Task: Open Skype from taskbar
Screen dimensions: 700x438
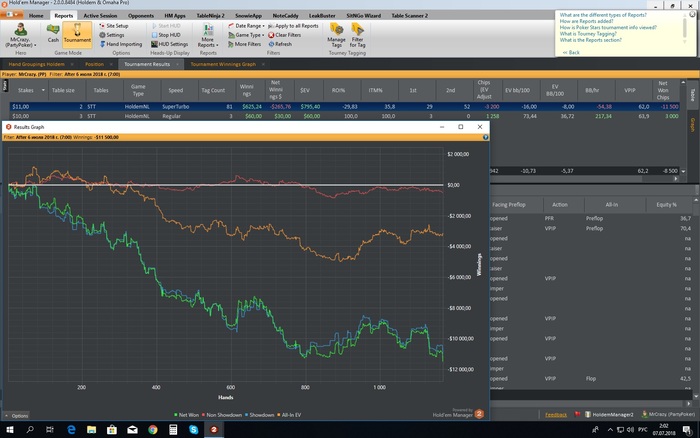Action: [x=193, y=430]
